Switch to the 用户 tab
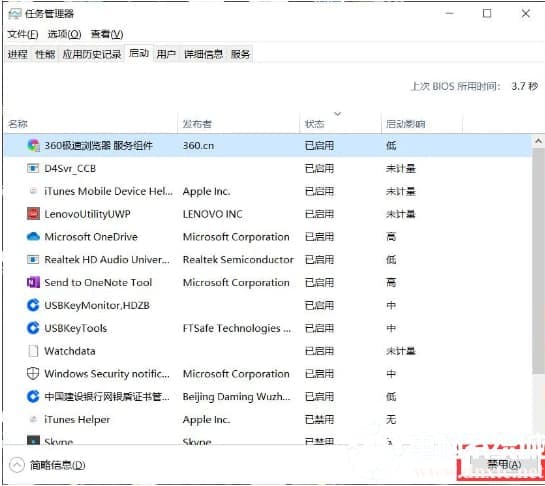This screenshot has width=545, height=486. pyautogui.click(x=166, y=54)
